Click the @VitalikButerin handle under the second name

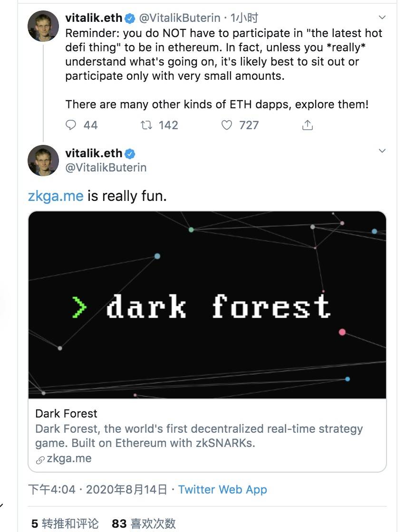(x=106, y=167)
